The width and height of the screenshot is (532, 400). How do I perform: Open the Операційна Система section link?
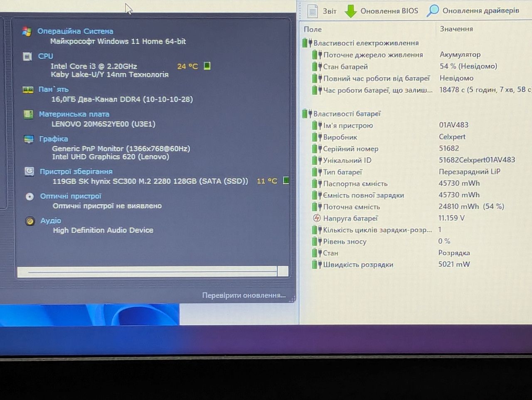click(75, 31)
